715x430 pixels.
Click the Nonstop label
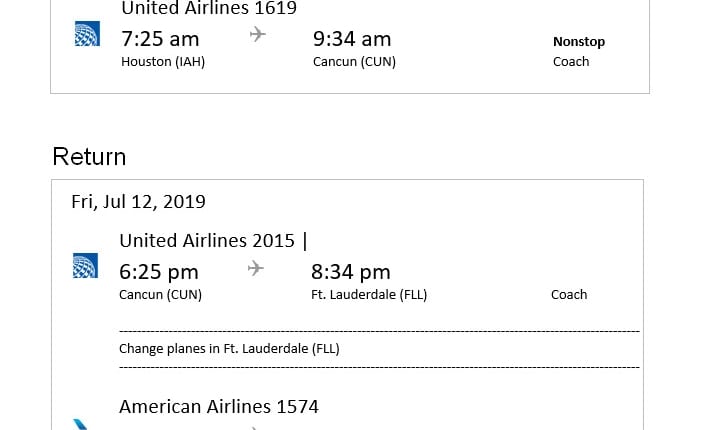[x=578, y=42]
